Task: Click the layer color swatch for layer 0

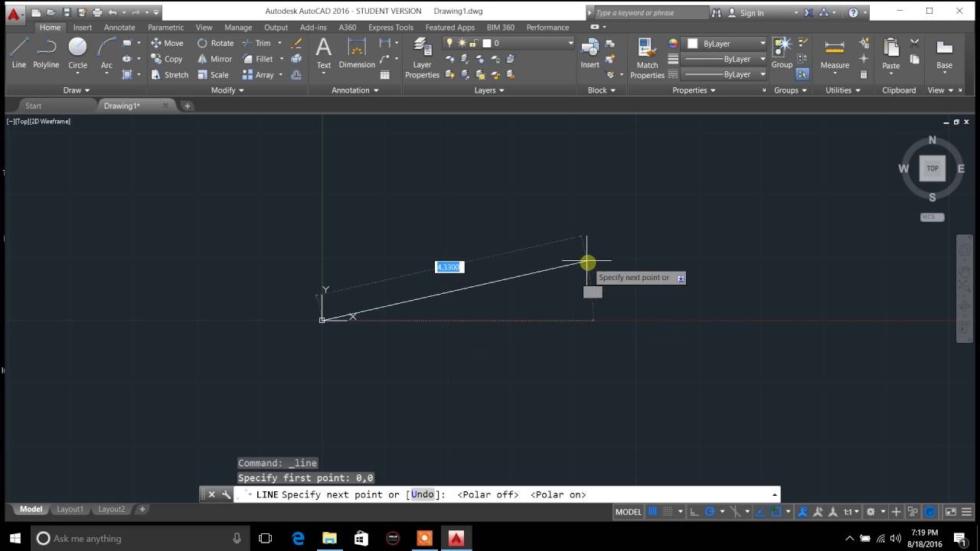Action: (x=486, y=43)
